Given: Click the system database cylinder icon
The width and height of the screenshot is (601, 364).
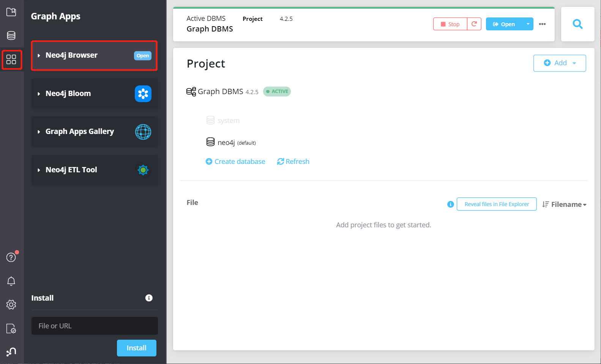Looking at the screenshot, I should (x=210, y=120).
